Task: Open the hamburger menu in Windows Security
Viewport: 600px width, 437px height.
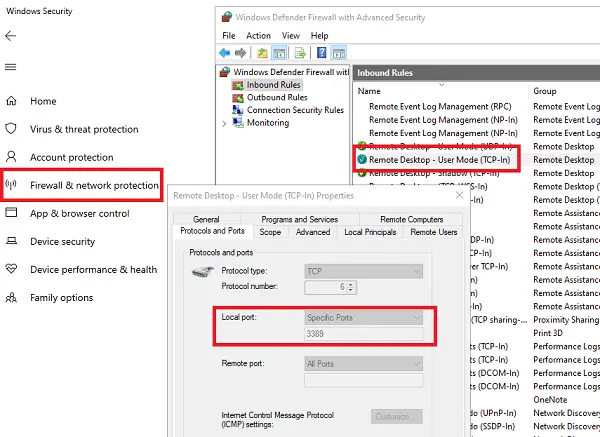Action: (10, 67)
